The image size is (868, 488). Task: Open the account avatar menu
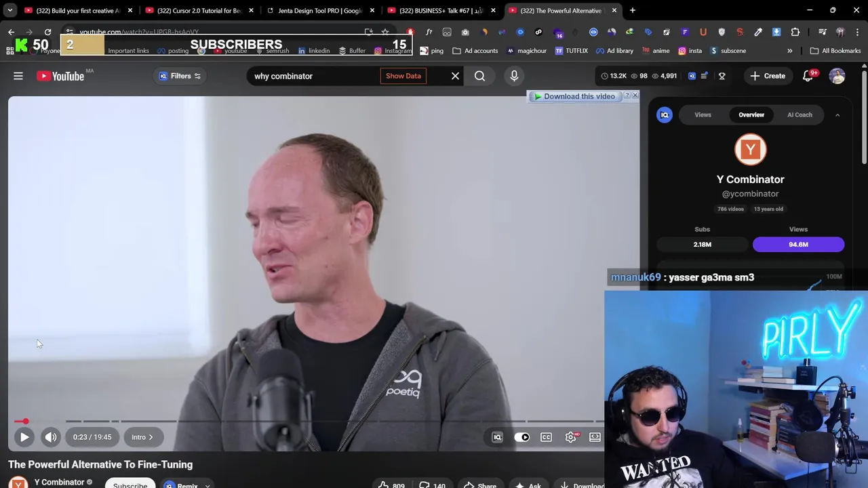point(837,76)
